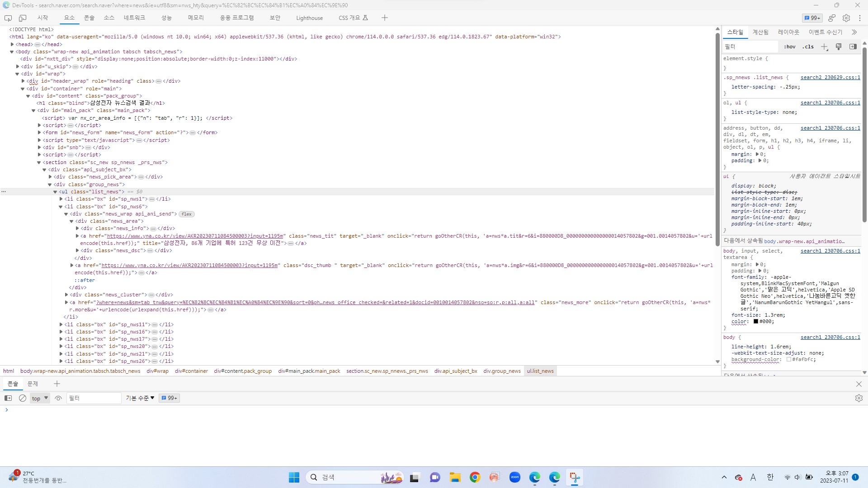Show more style pane tabs chevron
This screenshot has height=488, width=868.
click(x=854, y=33)
